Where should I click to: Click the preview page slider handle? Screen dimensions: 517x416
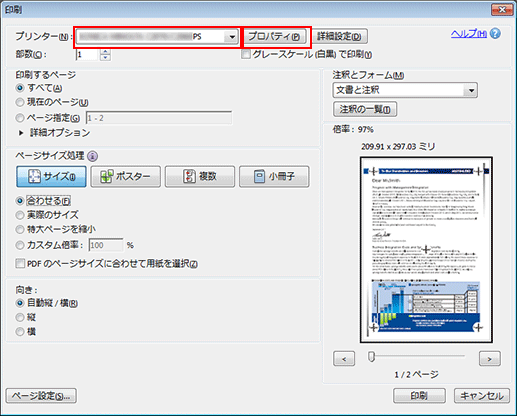(371, 357)
